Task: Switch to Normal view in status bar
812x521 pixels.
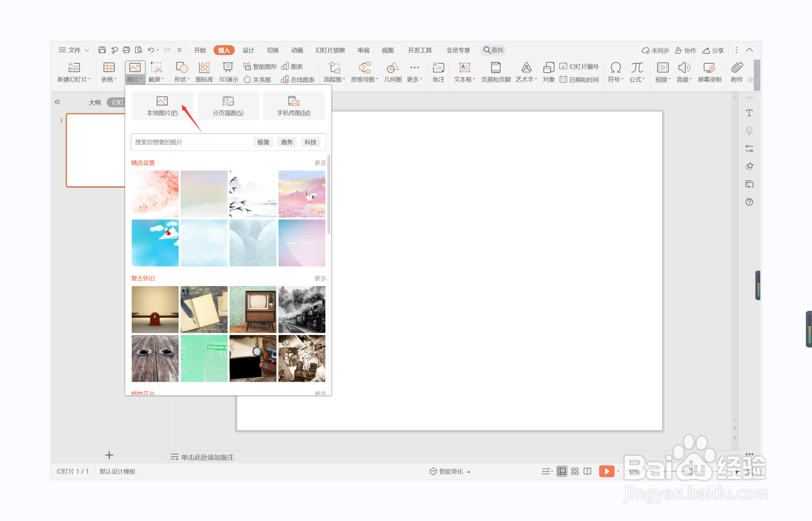Action: coord(562,471)
